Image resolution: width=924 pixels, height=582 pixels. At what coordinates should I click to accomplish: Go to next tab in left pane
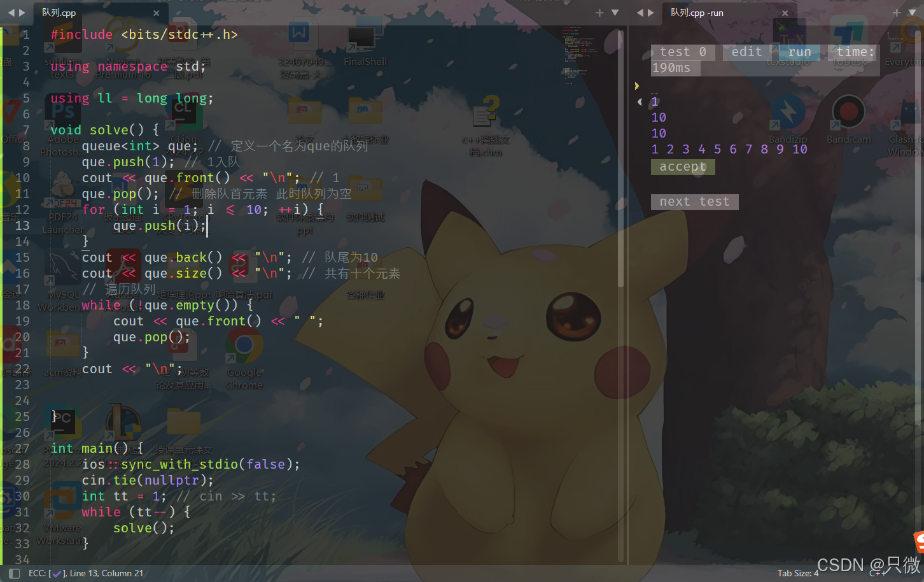(x=22, y=13)
